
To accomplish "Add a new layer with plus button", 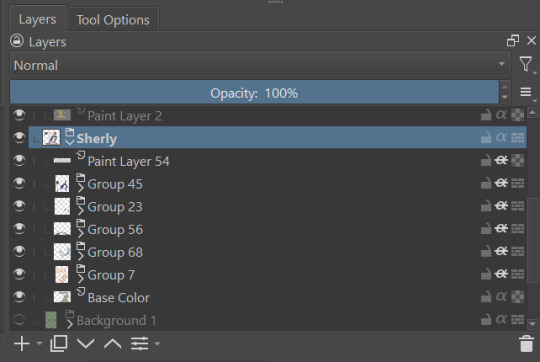I will click(x=22, y=343).
